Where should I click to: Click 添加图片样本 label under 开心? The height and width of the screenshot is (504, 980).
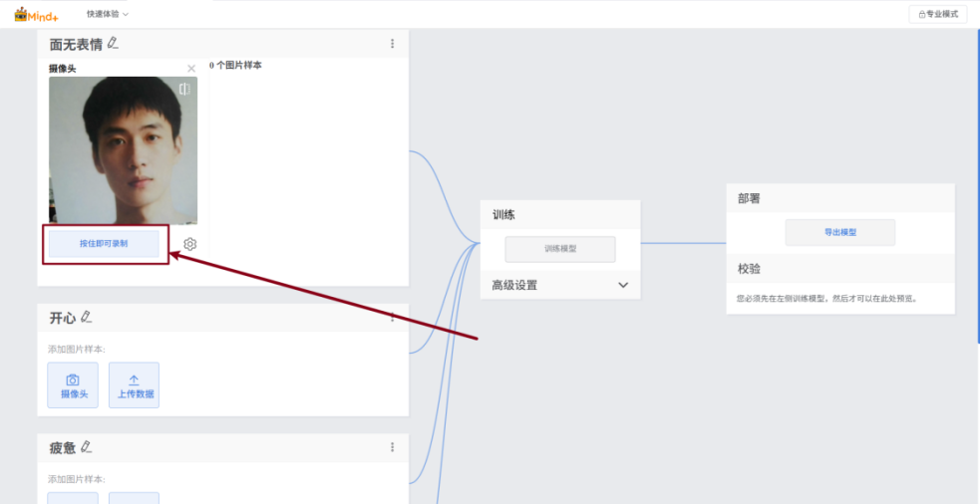[x=77, y=350]
